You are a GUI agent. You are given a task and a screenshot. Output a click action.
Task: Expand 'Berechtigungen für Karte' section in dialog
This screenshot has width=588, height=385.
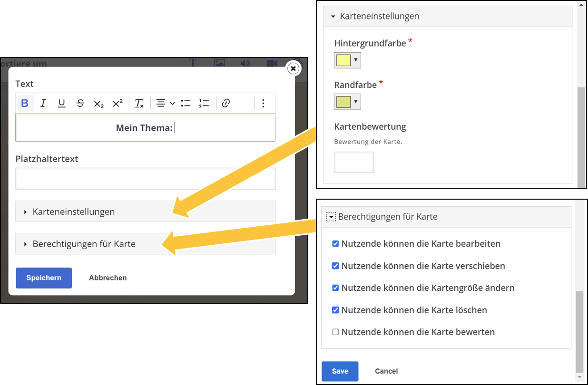[84, 244]
